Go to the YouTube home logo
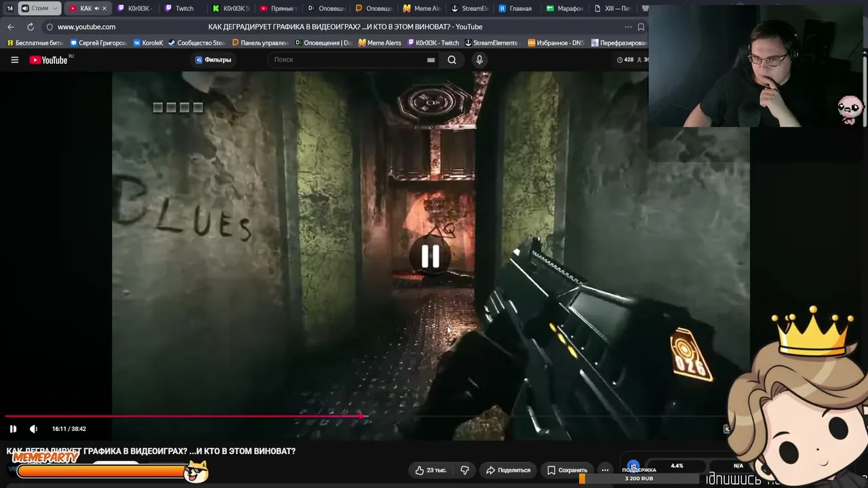This screenshot has height=488, width=868. pyautogui.click(x=49, y=60)
